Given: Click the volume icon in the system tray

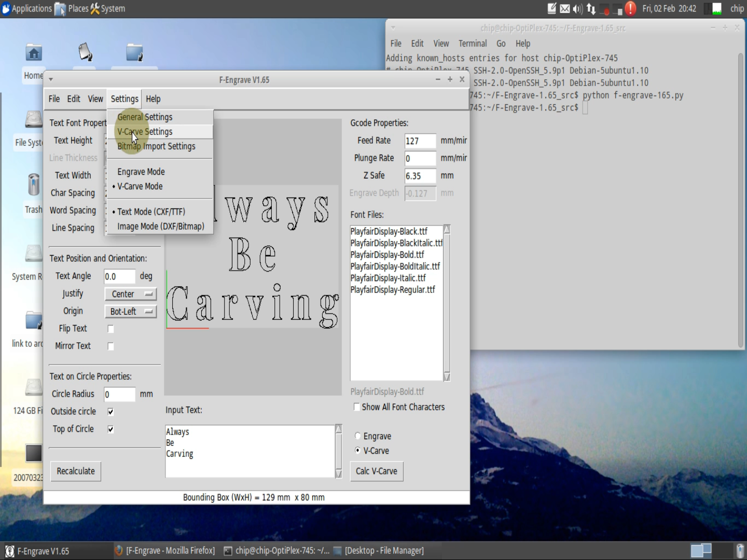Looking at the screenshot, I should [576, 8].
